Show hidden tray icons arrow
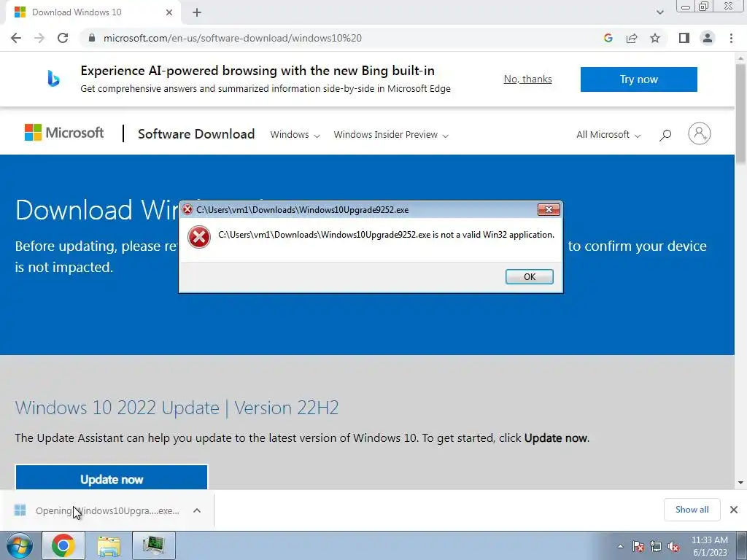The width and height of the screenshot is (747, 560). point(620,546)
